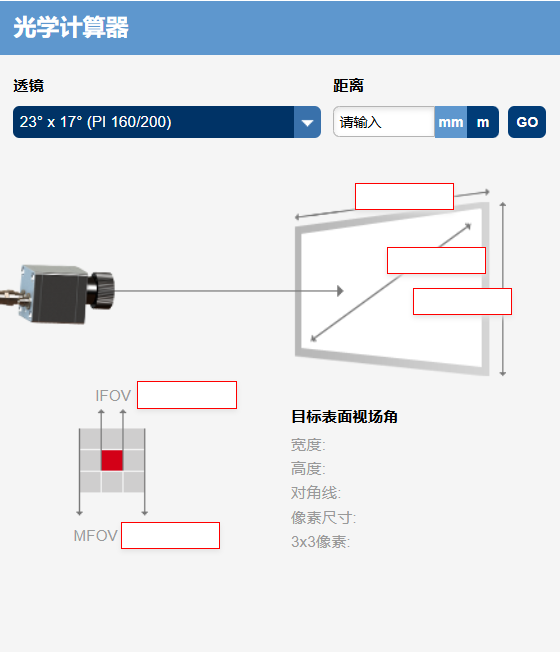This screenshot has height=652, width=560.
Task: Click the red center pixel square
Action: point(112,460)
